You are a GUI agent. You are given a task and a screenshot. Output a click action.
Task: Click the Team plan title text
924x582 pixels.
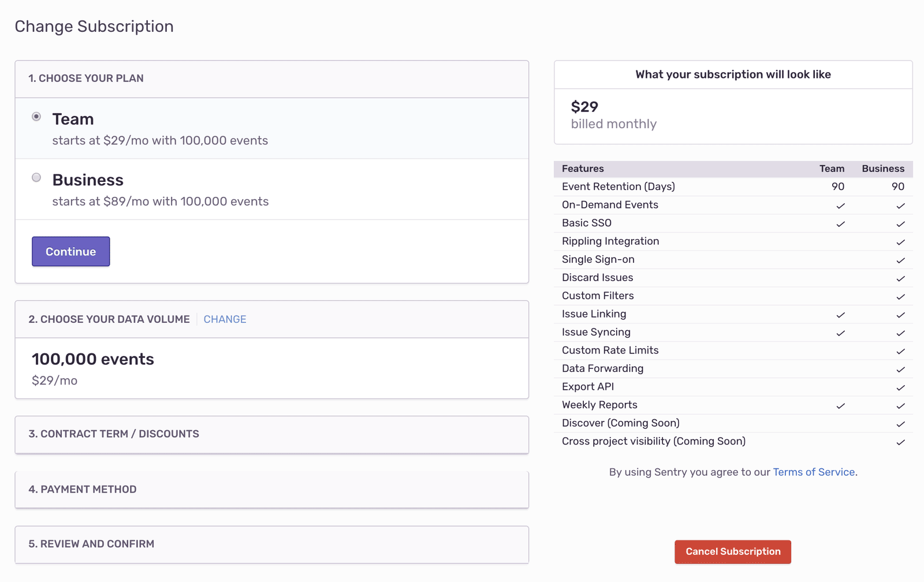coord(73,119)
